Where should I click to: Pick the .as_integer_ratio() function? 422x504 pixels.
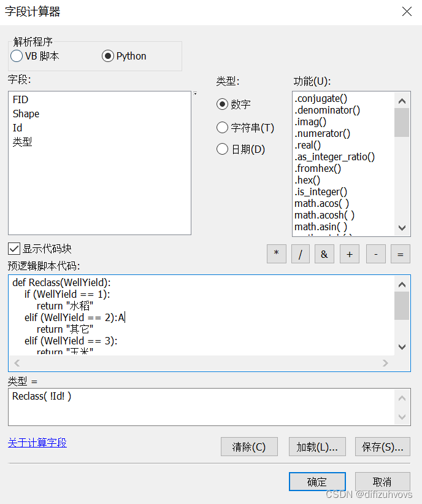pyautogui.click(x=335, y=157)
